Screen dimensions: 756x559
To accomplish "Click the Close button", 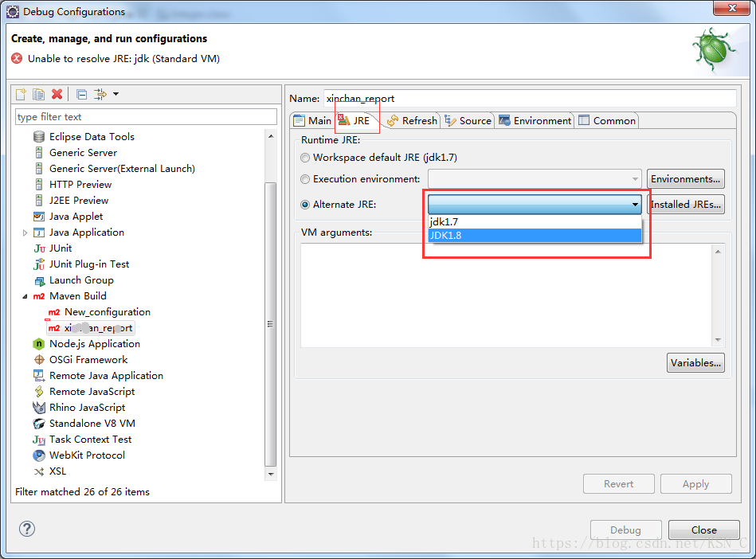I will point(704,530).
